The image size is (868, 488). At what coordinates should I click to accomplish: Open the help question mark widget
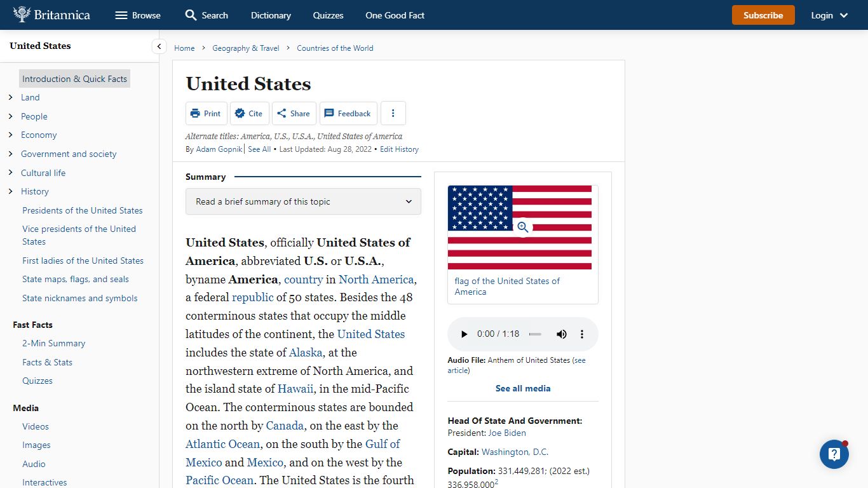click(x=834, y=454)
